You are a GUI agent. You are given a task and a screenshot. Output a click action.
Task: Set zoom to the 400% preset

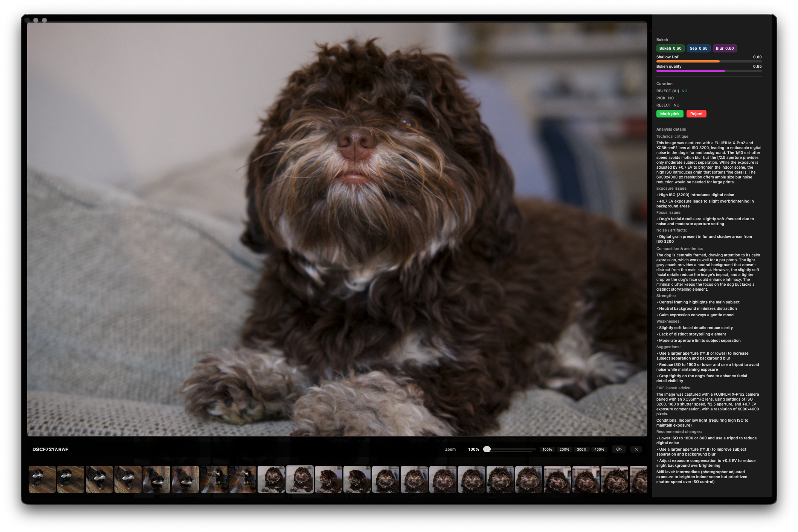tap(599, 449)
